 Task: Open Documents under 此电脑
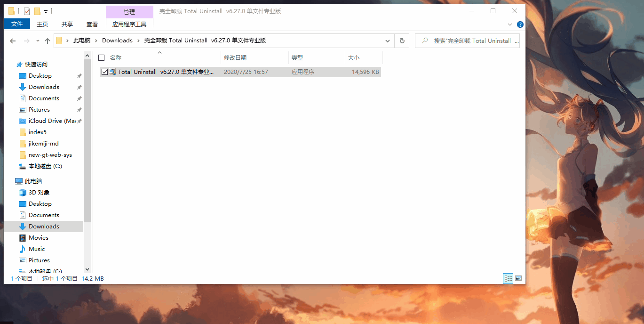point(44,215)
